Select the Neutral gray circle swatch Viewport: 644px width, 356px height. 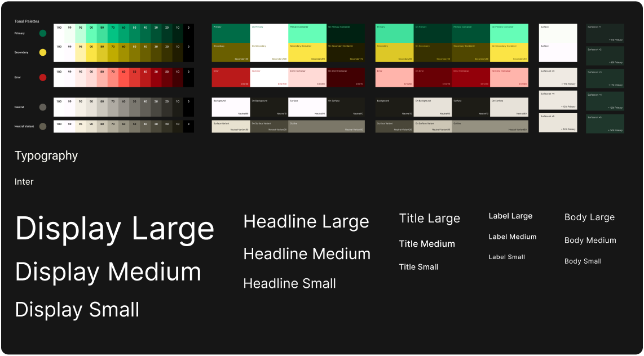(43, 107)
